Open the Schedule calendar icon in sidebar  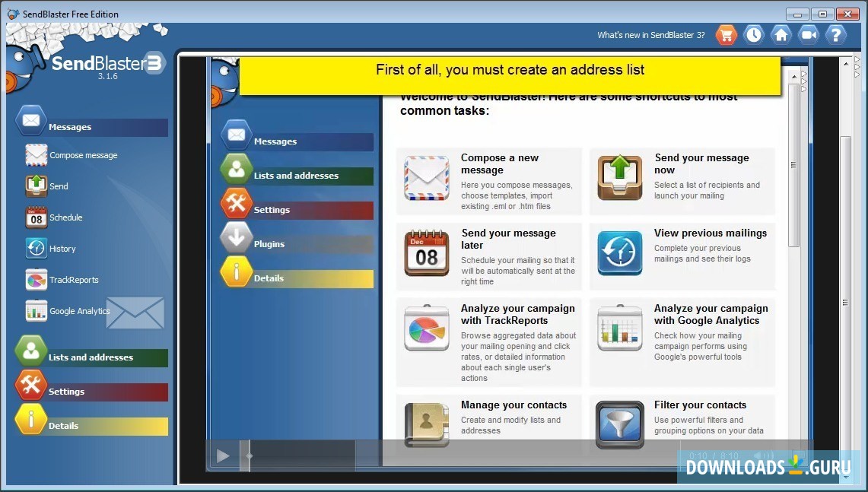[x=36, y=217]
